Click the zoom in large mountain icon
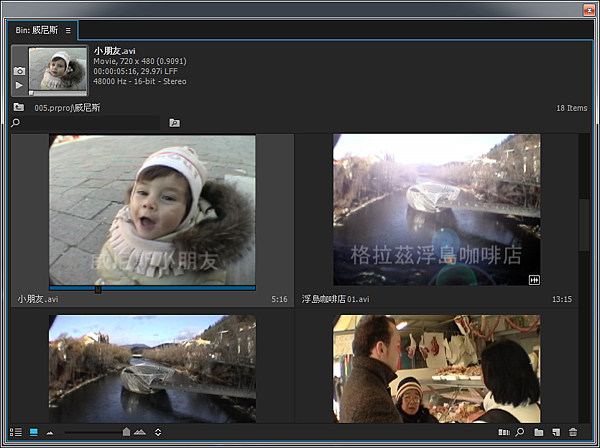The height and width of the screenshot is (448, 600). click(140, 432)
